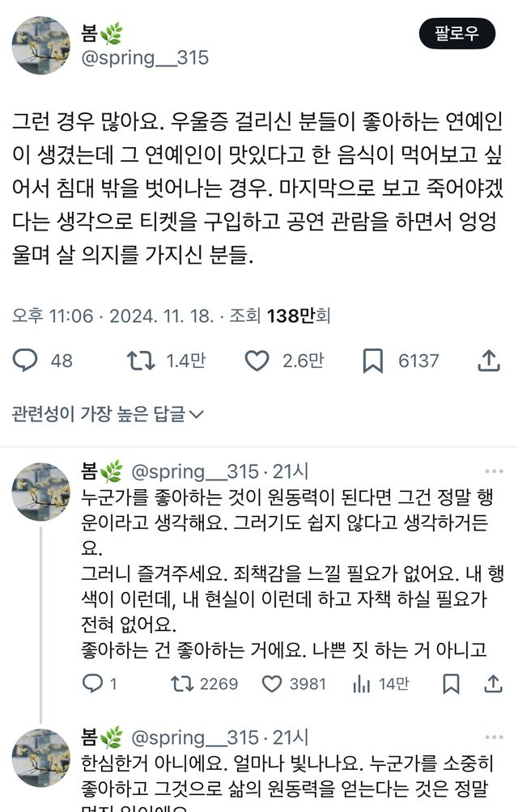Open the first reply's avatar thumbnail
The width and height of the screenshot is (518, 812).
click(40, 492)
